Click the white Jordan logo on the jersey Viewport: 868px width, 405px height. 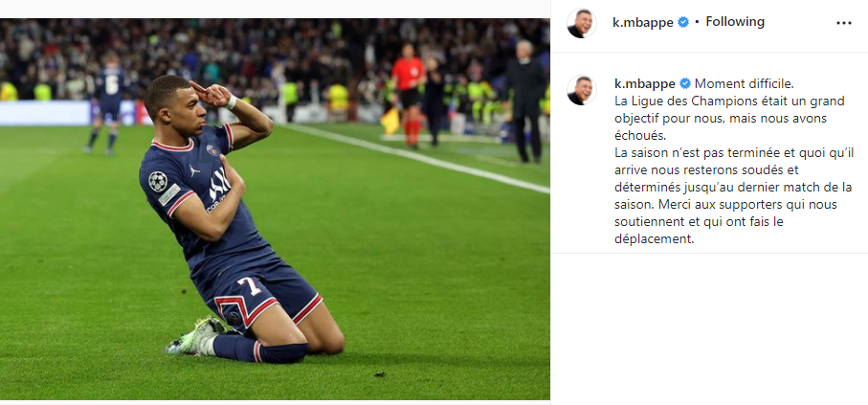point(193,171)
